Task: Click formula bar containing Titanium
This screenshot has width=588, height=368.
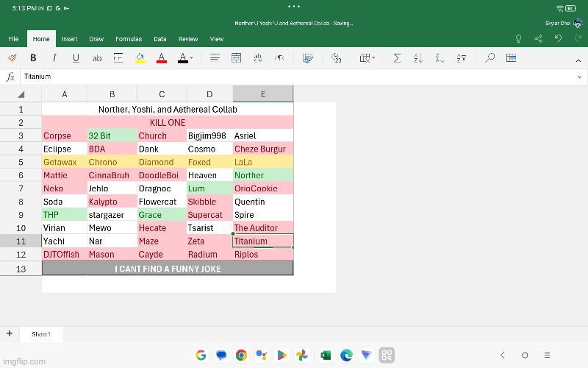Action: pos(298,77)
